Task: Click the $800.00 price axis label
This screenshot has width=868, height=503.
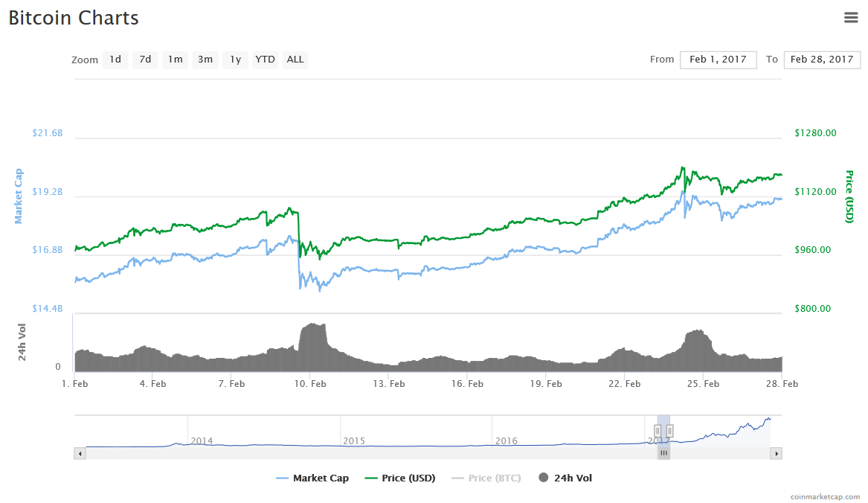Action: click(813, 309)
